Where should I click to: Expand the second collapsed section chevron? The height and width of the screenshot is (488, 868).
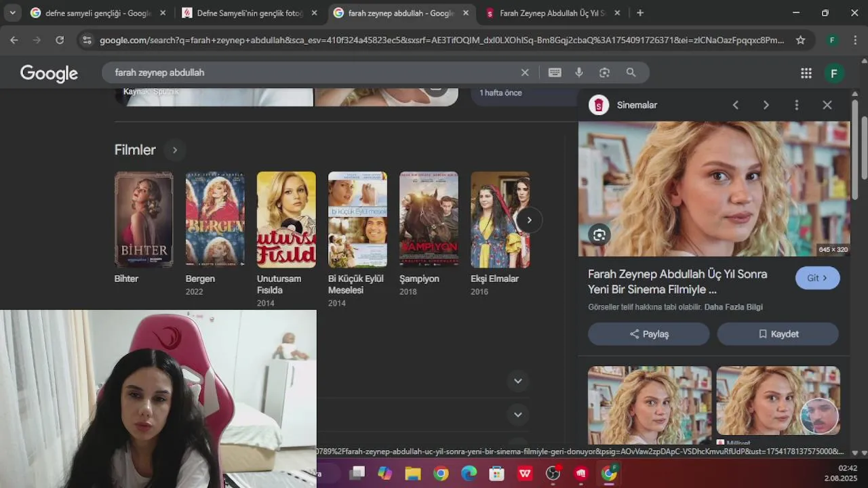(x=518, y=414)
